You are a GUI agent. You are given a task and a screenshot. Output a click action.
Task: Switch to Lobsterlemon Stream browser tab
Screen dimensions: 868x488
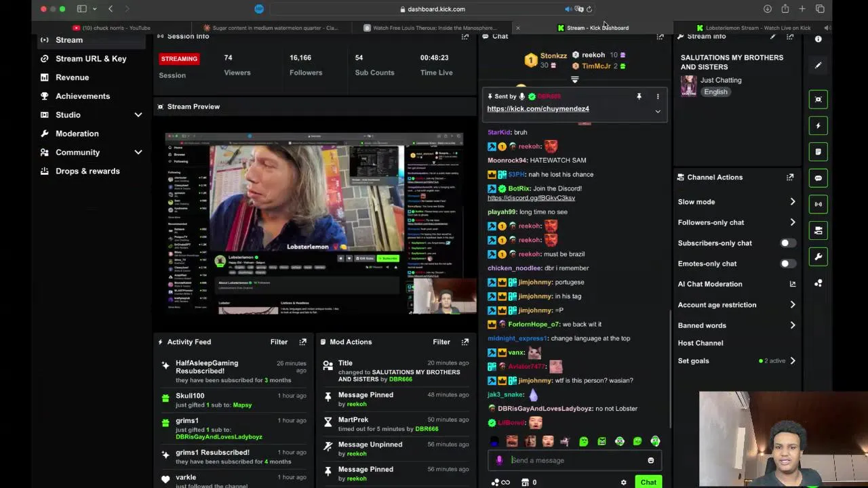756,28
